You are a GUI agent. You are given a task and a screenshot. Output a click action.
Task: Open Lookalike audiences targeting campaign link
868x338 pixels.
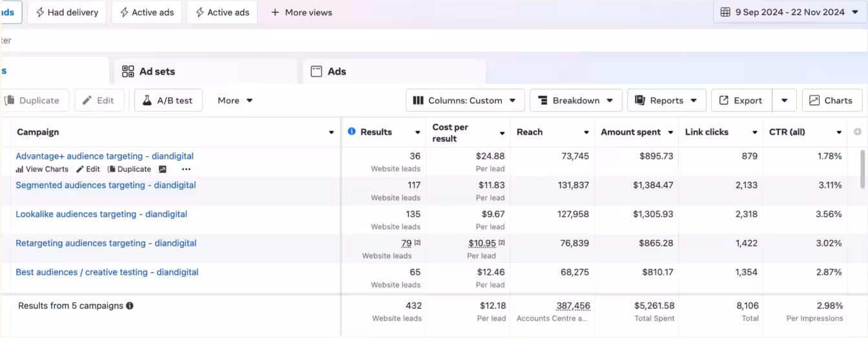(x=101, y=214)
